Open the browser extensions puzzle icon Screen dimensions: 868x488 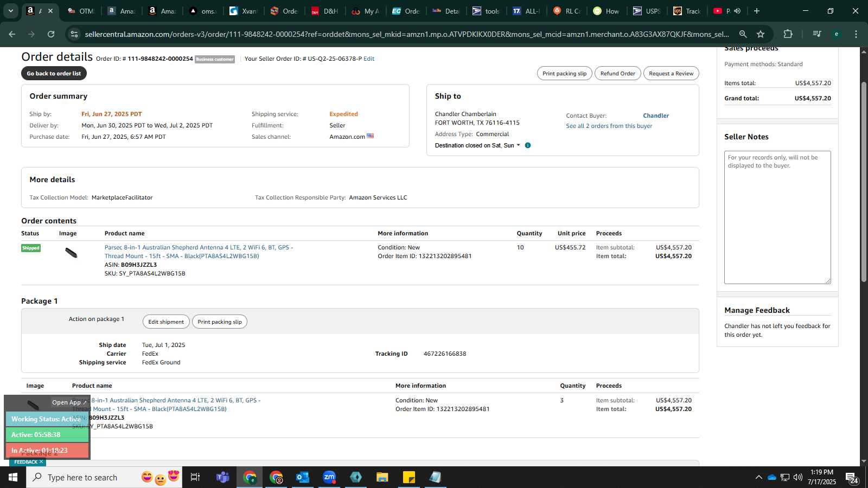(x=788, y=34)
